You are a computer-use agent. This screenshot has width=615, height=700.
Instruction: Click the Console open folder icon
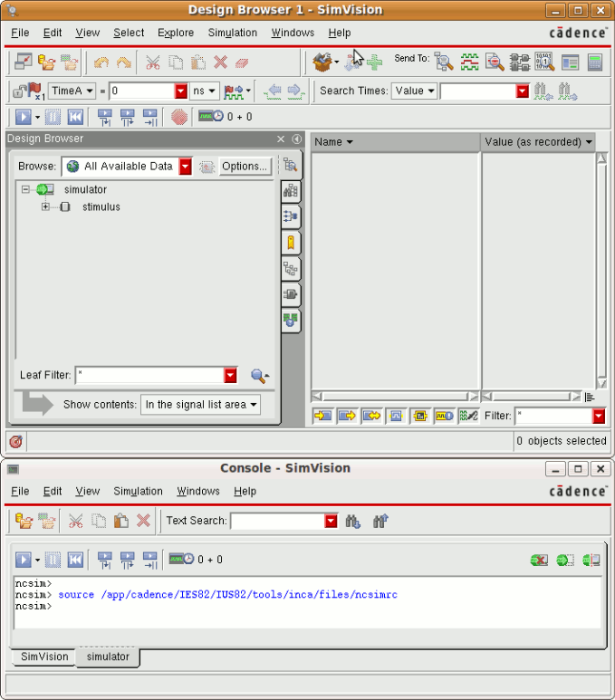pyautogui.click(x=24, y=521)
